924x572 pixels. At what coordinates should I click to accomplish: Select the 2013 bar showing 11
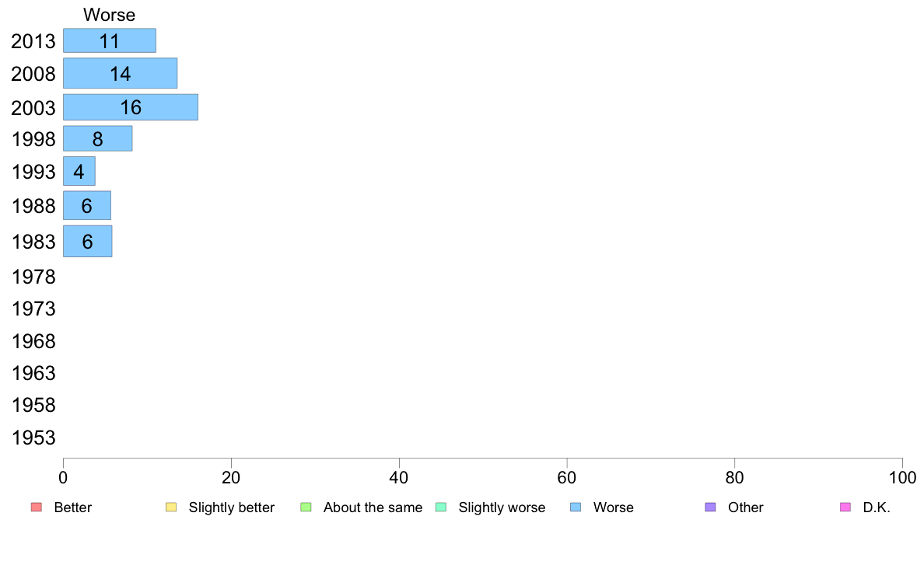click(x=109, y=41)
